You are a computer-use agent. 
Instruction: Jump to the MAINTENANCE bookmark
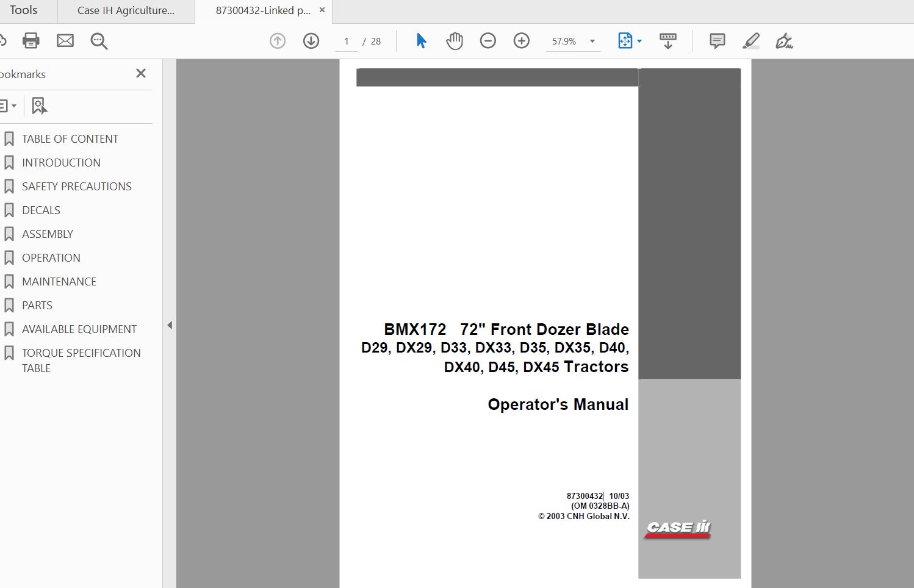(x=59, y=282)
